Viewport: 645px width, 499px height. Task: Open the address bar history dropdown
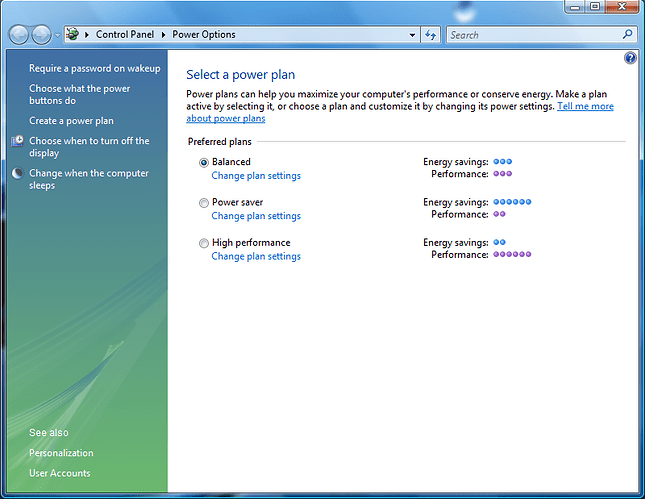click(412, 35)
